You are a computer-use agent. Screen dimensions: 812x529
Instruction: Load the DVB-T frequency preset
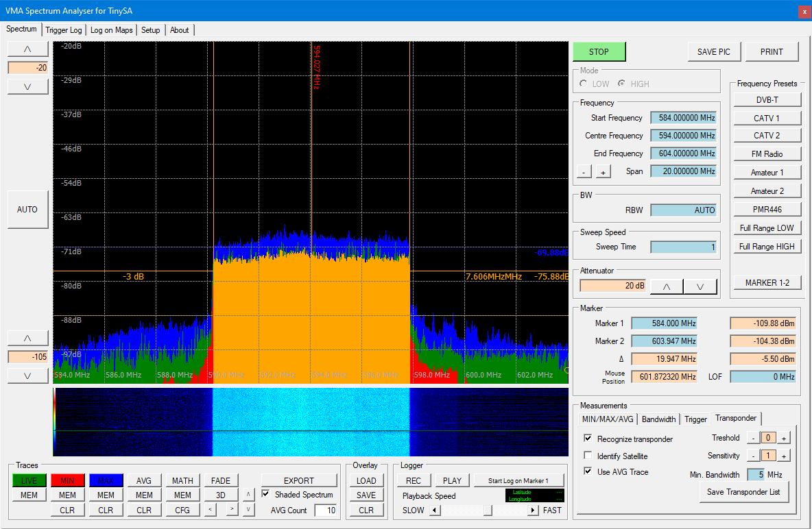pos(767,99)
